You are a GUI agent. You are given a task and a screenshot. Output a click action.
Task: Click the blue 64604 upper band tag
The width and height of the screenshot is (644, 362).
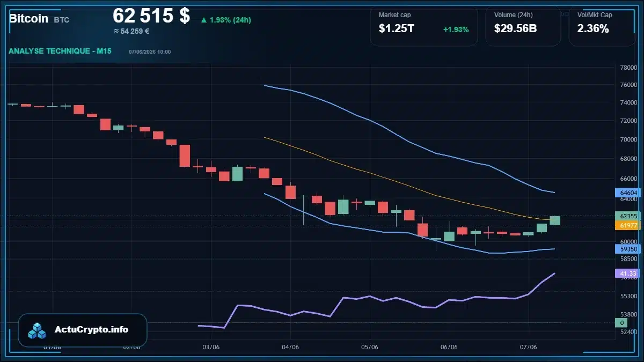point(628,193)
